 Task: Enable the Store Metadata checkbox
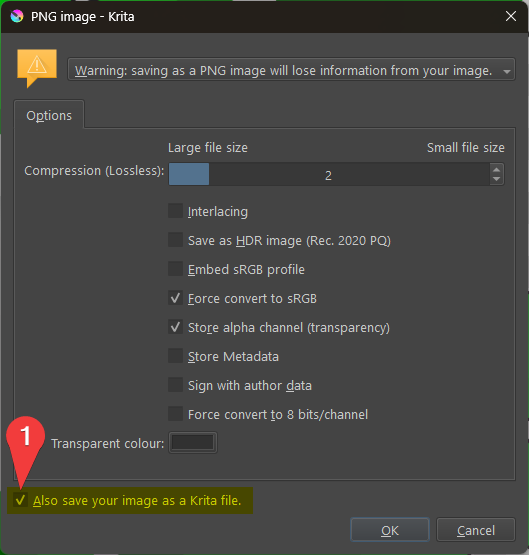click(175, 356)
